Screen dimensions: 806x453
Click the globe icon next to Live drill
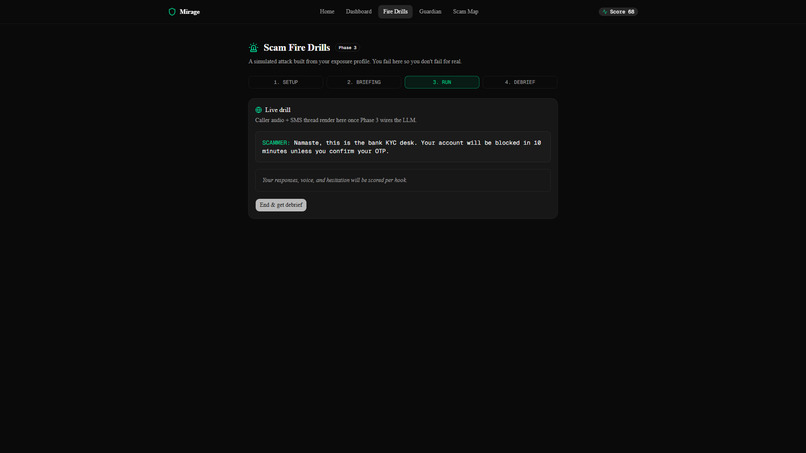pyautogui.click(x=259, y=110)
